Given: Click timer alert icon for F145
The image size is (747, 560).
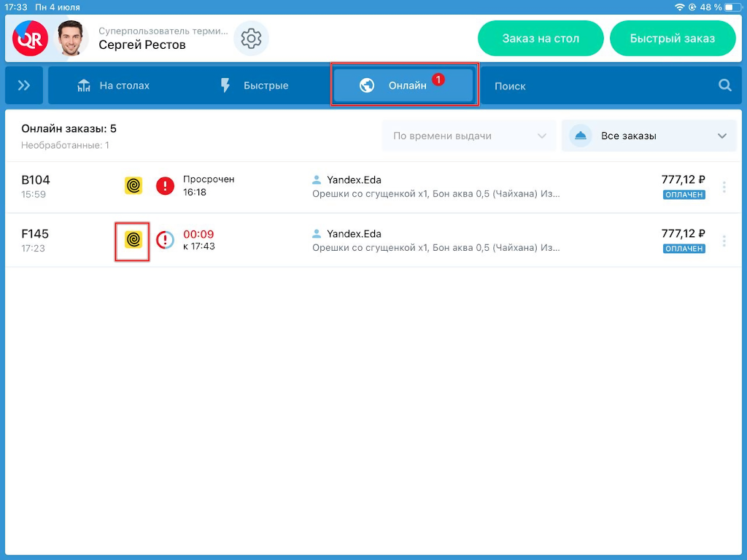Looking at the screenshot, I should (165, 239).
